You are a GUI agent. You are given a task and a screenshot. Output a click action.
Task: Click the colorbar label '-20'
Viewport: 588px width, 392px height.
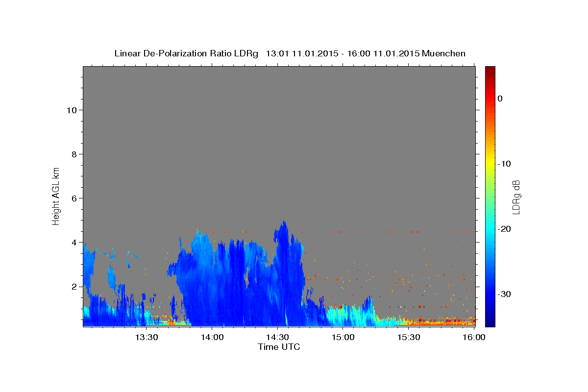click(x=504, y=229)
